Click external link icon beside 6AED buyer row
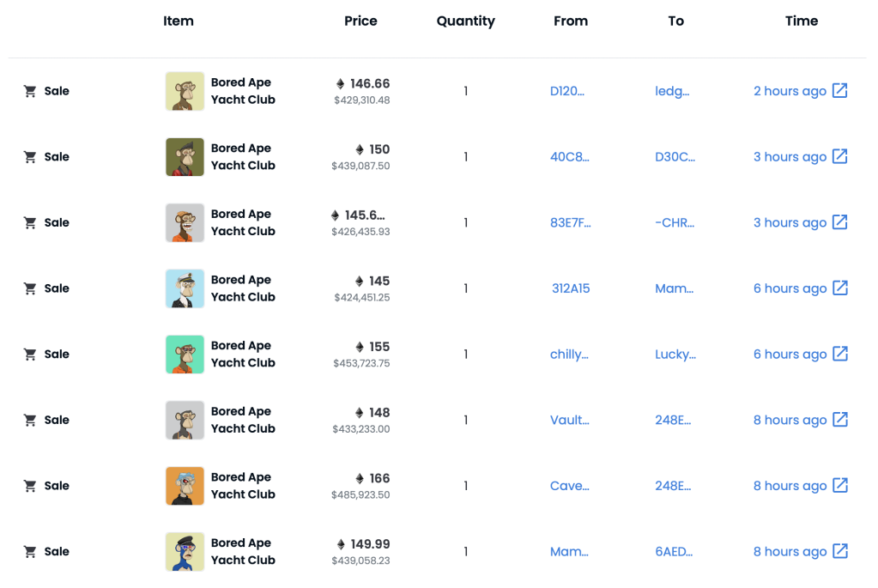878x588 pixels. pos(840,551)
